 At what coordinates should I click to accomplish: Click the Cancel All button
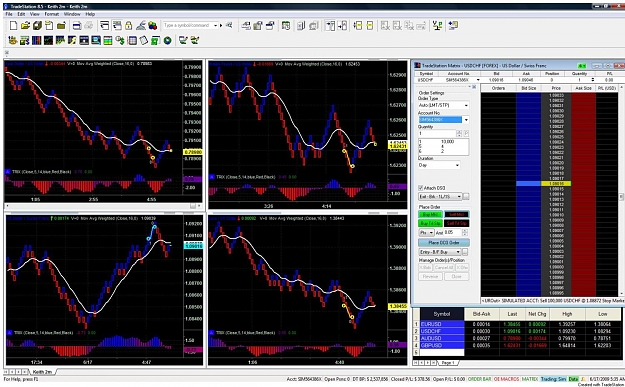click(444, 267)
